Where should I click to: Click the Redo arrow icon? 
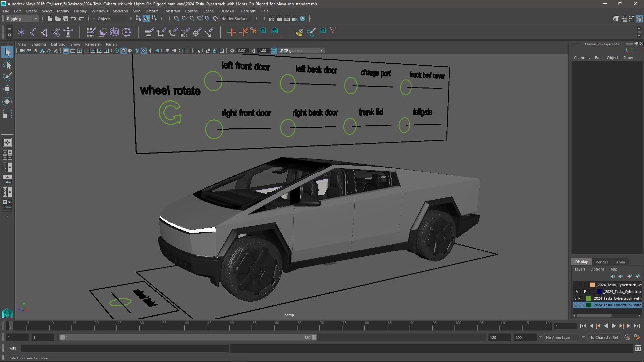[x=81, y=19]
